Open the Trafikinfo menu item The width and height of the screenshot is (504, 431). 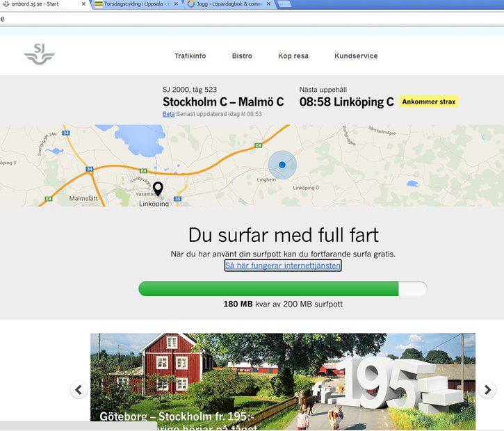click(190, 56)
